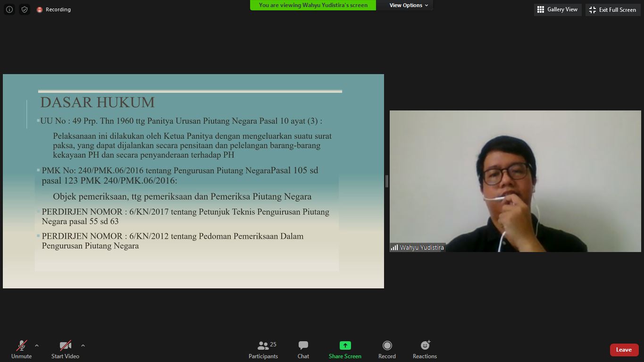This screenshot has height=362, width=644.
Task: Open the Chat panel
Action: [x=303, y=350]
